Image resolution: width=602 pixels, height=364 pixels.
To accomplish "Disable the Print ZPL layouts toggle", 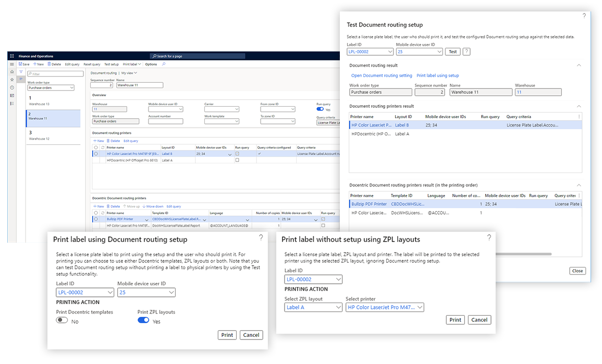I will pyautogui.click(x=143, y=320).
